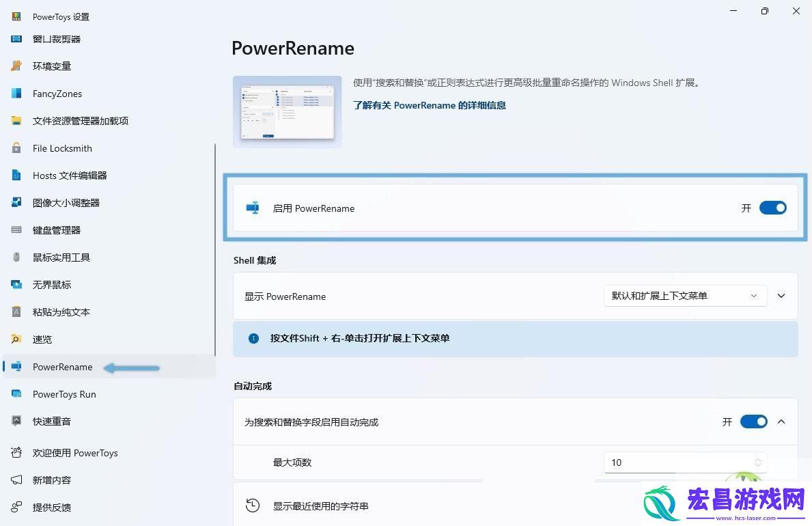Click the 自动完成 section heading
The width and height of the screenshot is (812, 526).
click(x=253, y=385)
